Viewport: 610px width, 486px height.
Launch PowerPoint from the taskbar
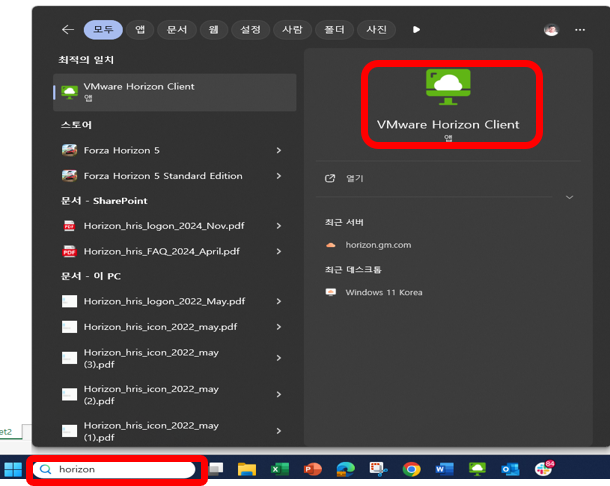pos(312,469)
